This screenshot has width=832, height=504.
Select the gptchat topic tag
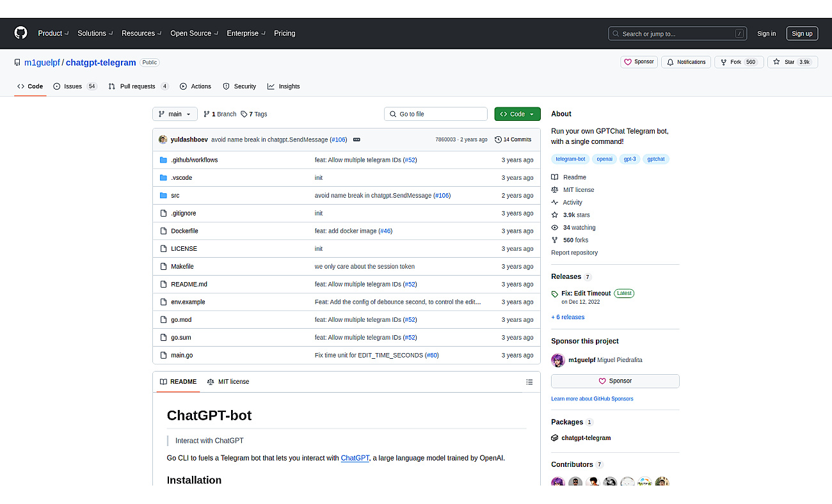(656, 159)
